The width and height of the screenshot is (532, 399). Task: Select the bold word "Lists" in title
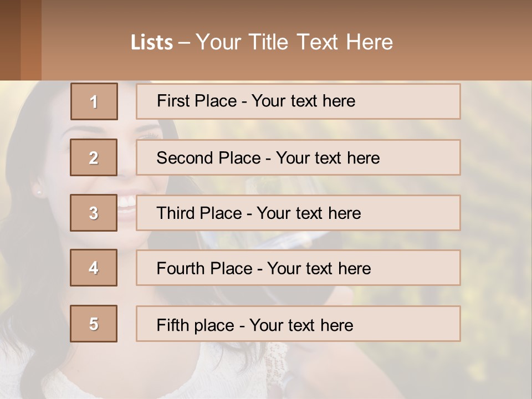point(152,43)
